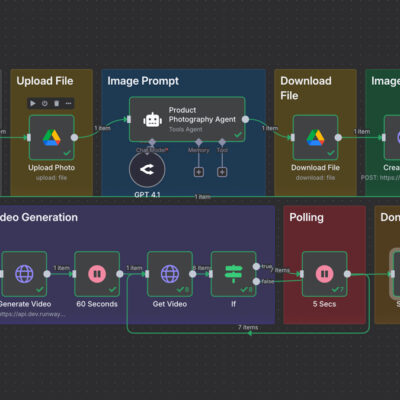Click the If node false output connector
The width and height of the screenshot is (400, 400).
pos(256,282)
